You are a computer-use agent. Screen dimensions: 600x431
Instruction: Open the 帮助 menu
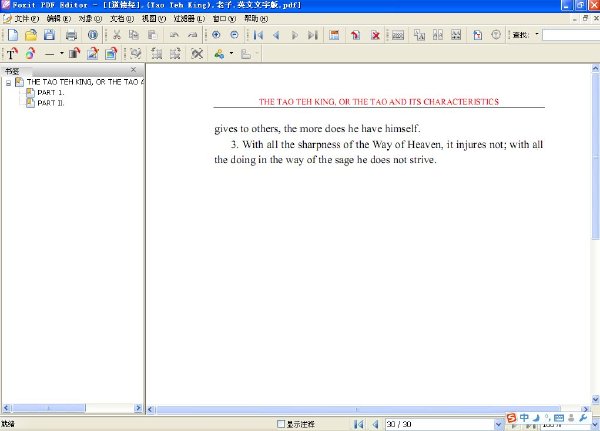[256, 18]
